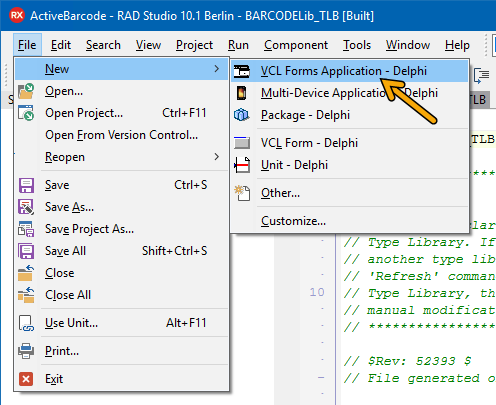Click the Save floppy disk icon
Image resolution: width=496 pixels, height=405 pixels.
26,185
